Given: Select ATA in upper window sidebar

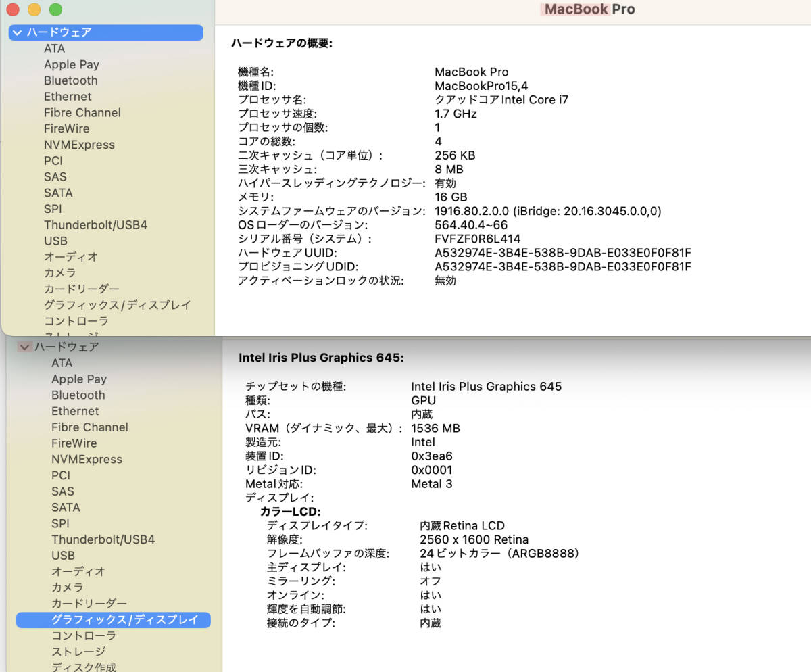Looking at the screenshot, I should point(55,49).
